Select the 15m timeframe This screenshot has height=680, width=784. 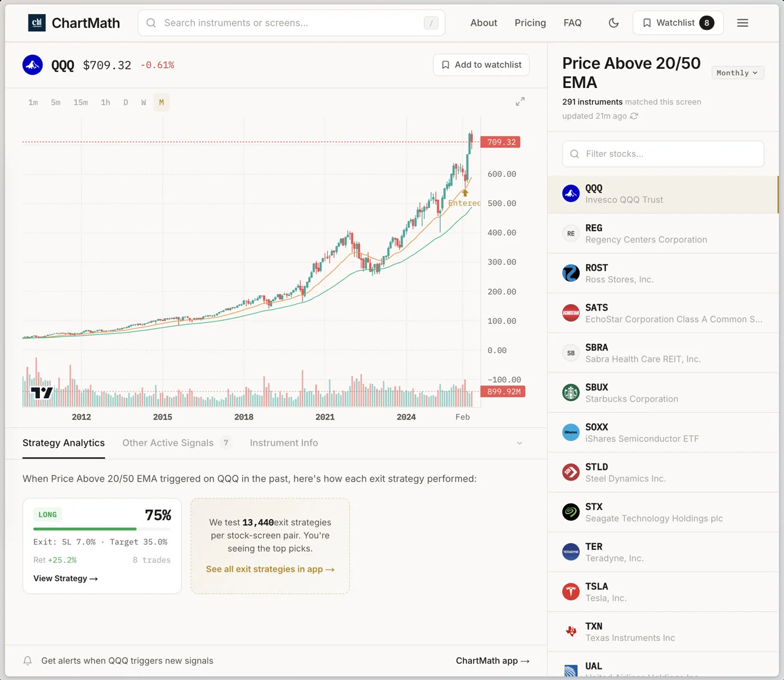[81, 103]
